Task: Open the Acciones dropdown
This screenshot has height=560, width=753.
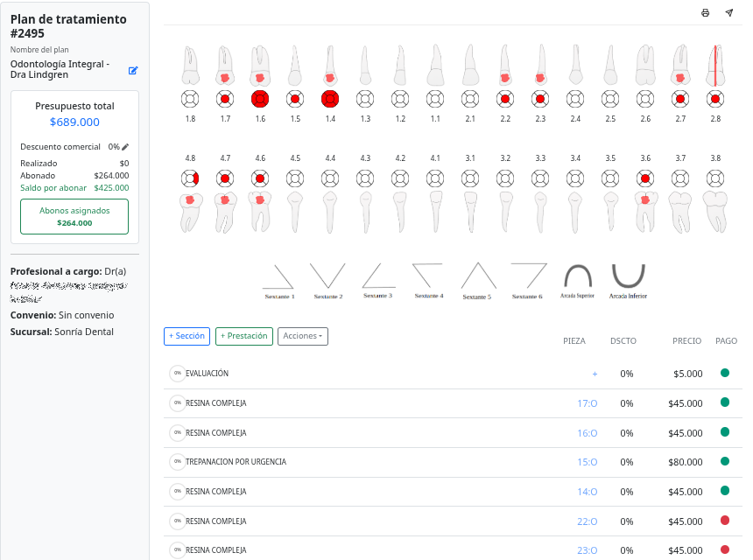Action: [303, 336]
